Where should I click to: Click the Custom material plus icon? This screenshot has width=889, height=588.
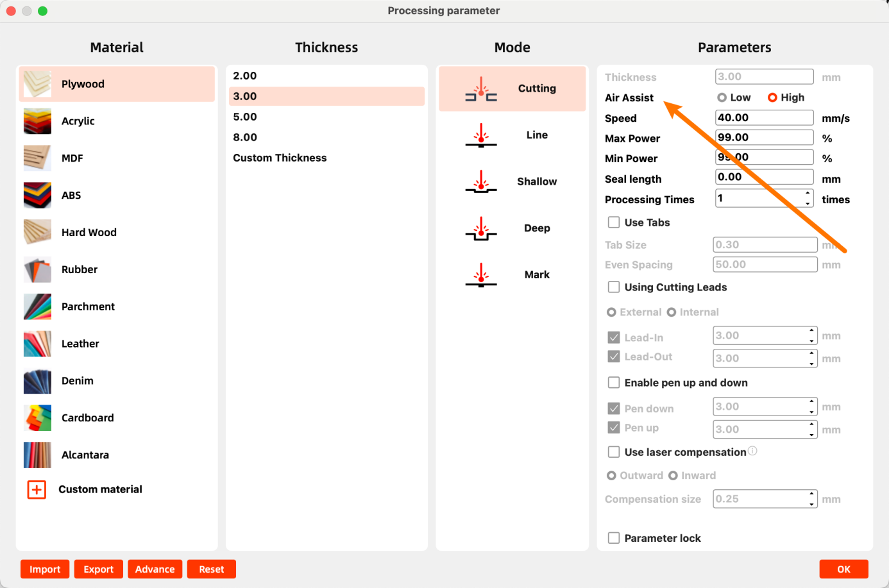tap(37, 489)
